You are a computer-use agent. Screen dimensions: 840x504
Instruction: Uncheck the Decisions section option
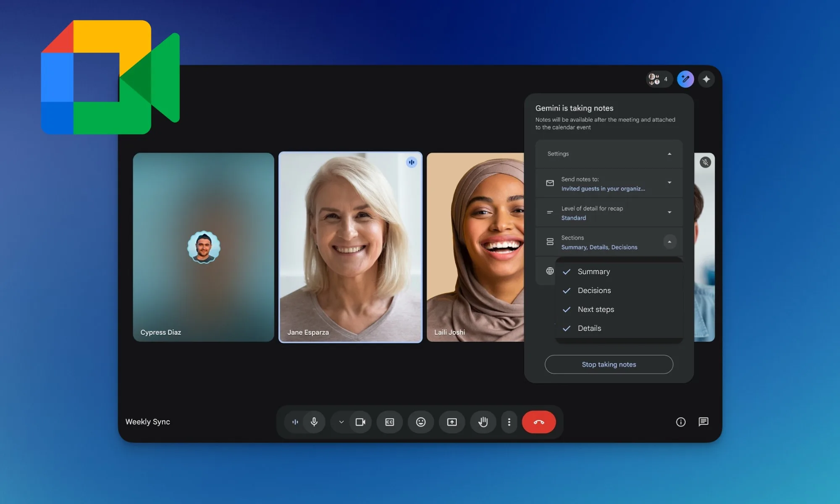coord(619,291)
